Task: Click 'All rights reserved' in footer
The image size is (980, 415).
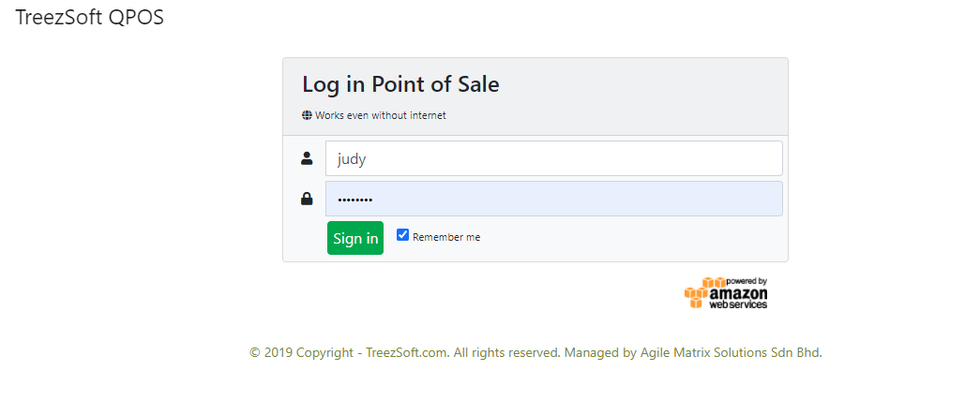Action: tap(506, 352)
